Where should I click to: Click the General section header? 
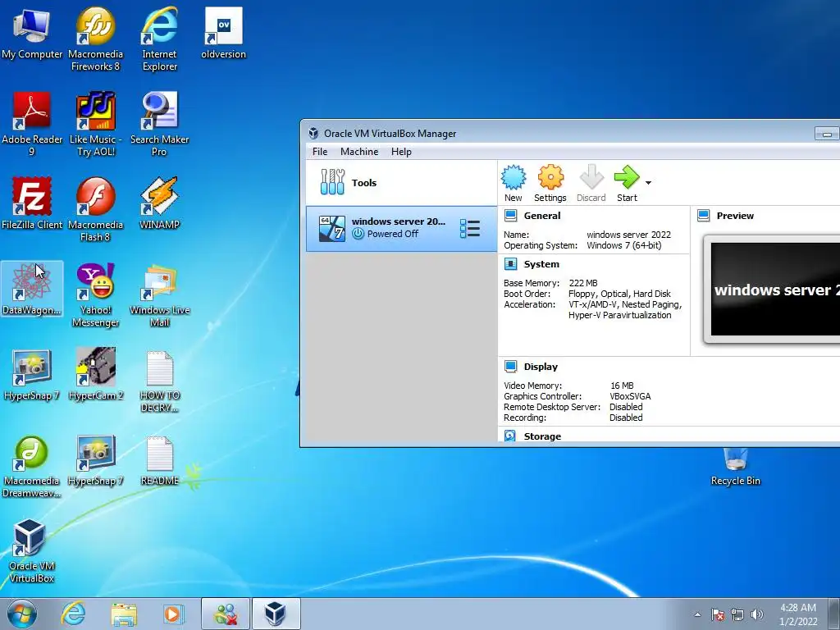coord(542,216)
